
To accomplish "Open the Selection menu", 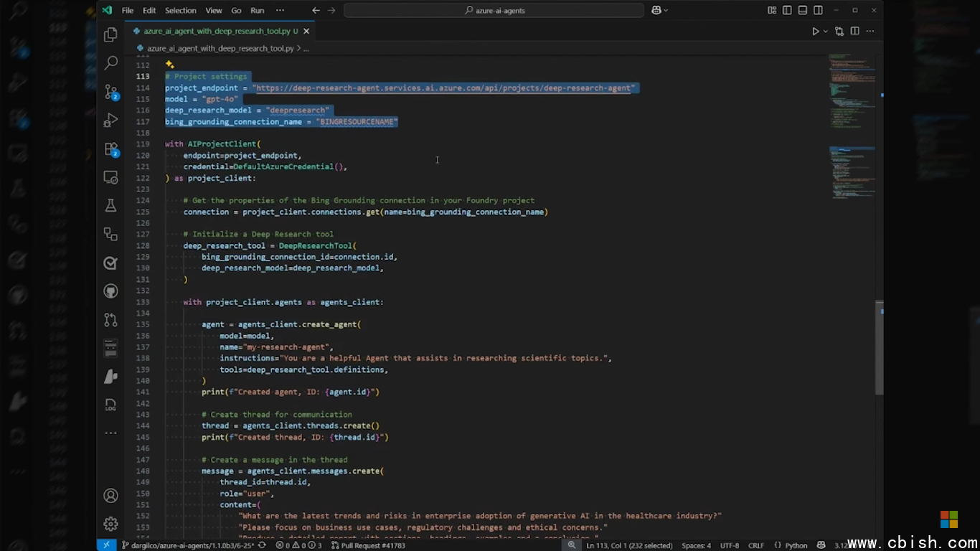I will point(181,10).
